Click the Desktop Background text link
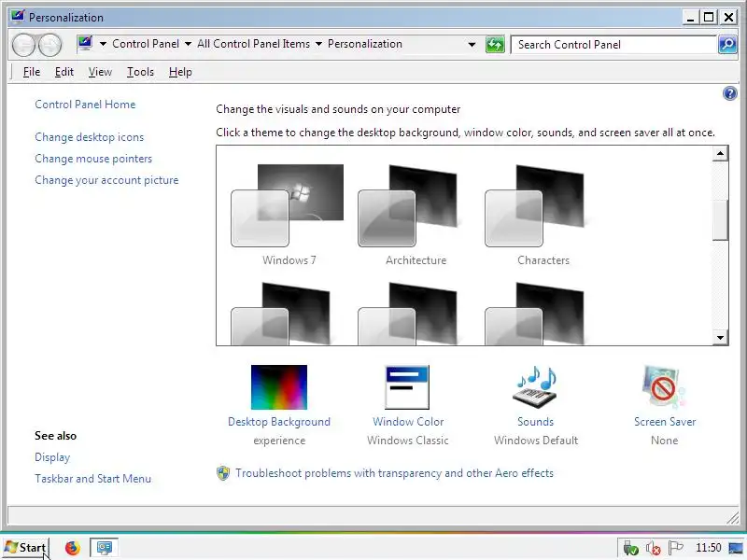The width and height of the screenshot is (747, 560). pos(279,422)
